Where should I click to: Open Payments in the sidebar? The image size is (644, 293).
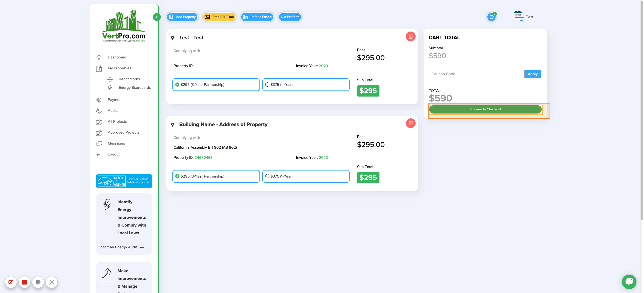pyautogui.click(x=116, y=100)
